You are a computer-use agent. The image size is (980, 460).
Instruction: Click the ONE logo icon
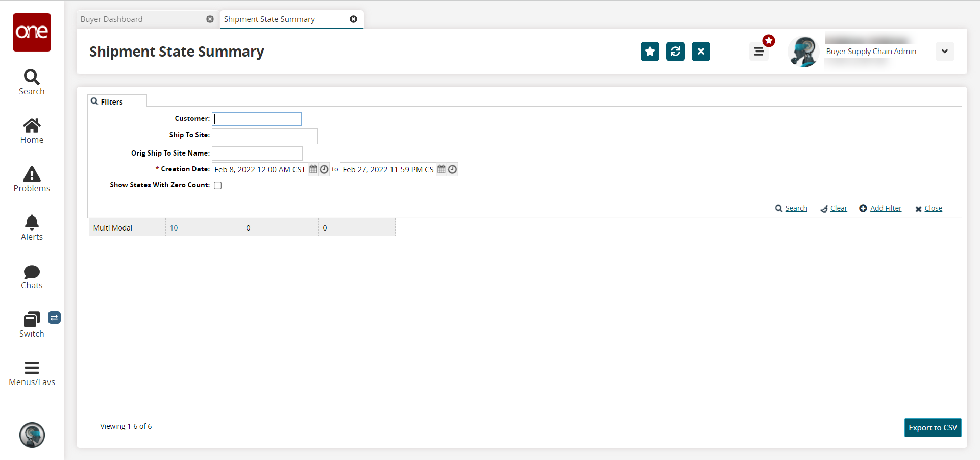[32, 32]
